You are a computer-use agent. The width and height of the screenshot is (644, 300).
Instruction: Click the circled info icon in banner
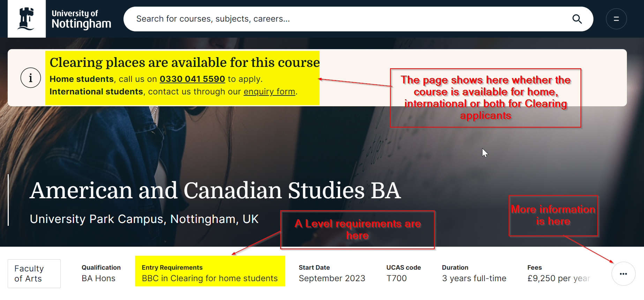point(31,78)
